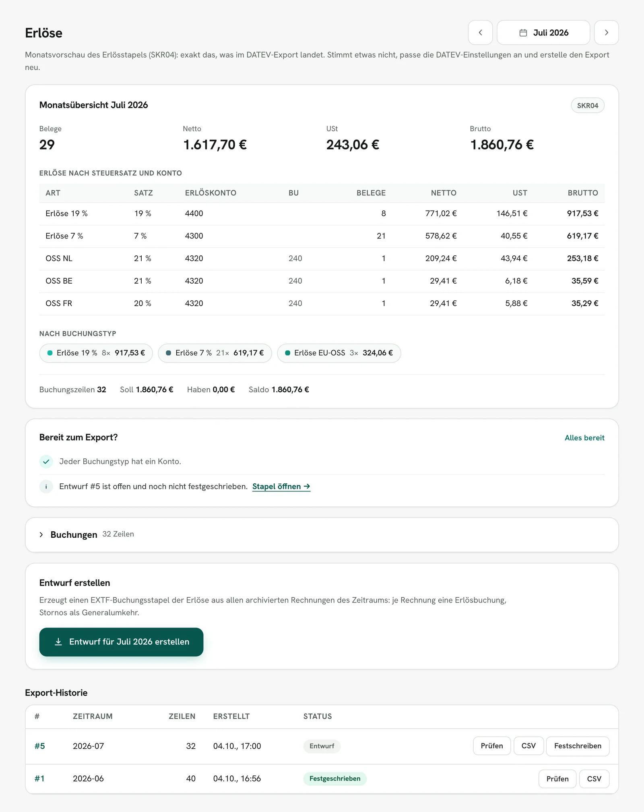
Task: Go to previous month with left chevron
Action: coord(480,33)
